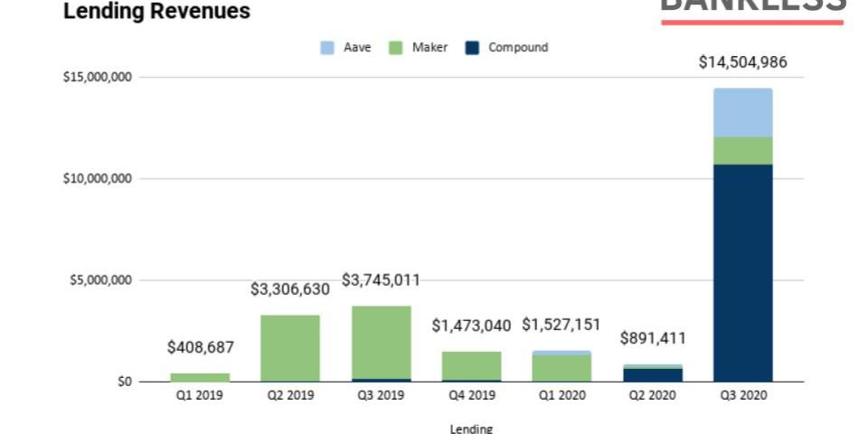Click the Q1 2019 bar

pyautogui.click(x=200, y=376)
